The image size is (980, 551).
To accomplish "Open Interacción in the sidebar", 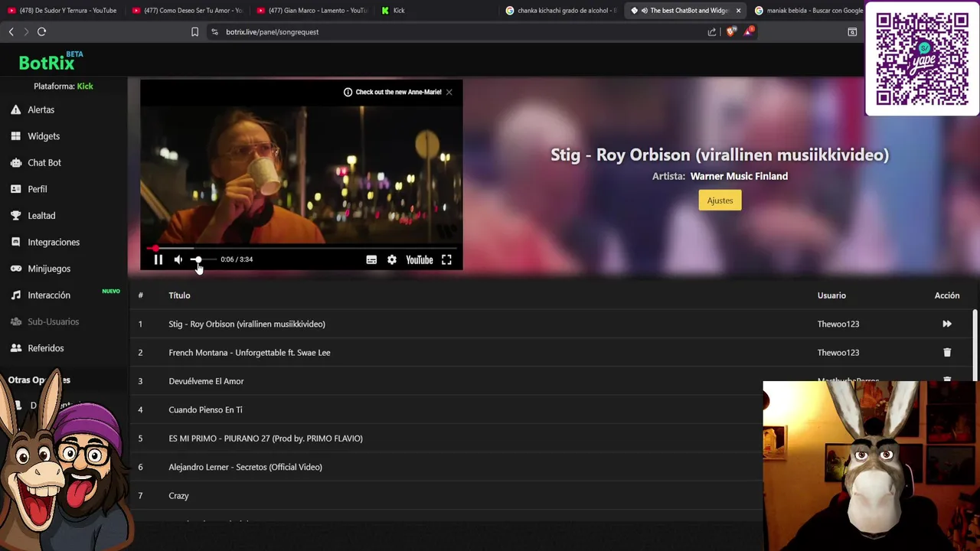I will (49, 295).
